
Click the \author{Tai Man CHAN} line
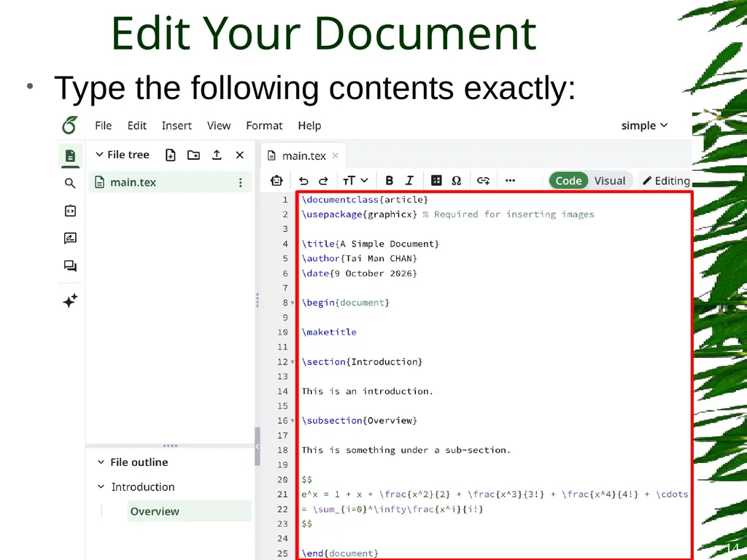point(359,259)
